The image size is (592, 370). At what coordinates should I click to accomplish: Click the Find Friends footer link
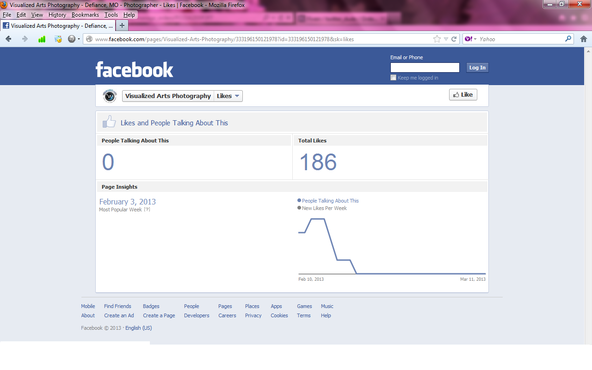[x=117, y=306]
